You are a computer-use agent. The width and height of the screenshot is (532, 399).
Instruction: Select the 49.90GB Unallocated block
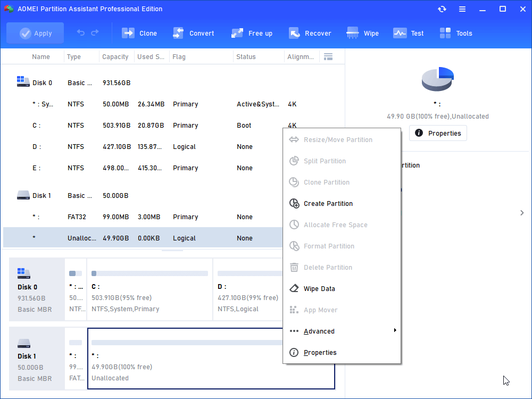pyautogui.click(x=211, y=359)
